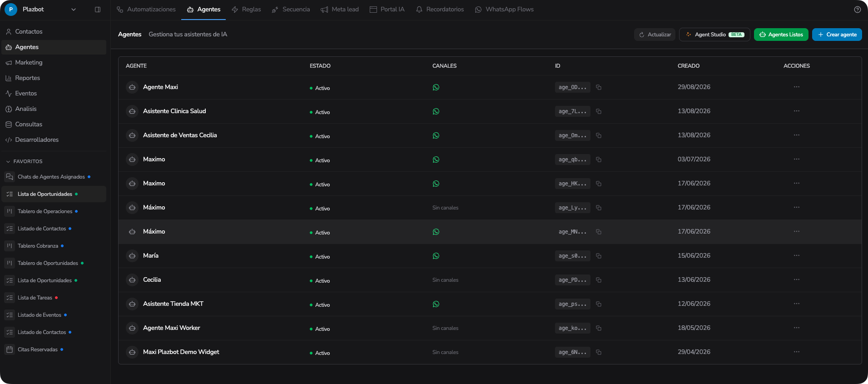Image resolution: width=868 pixels, height=384 pixels.
Task: Open Marketing in the sidebar
Action: pyautogui.click(x=54, y=63)
